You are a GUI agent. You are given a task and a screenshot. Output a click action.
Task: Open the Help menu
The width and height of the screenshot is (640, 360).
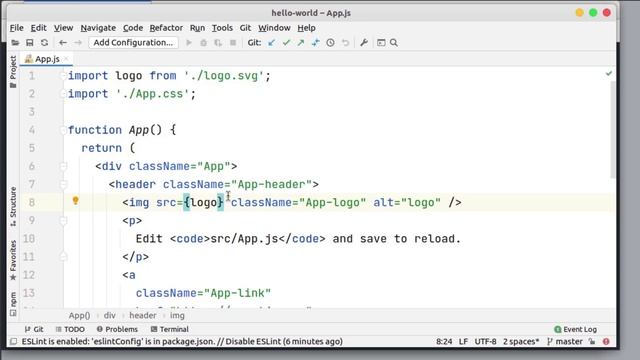point(306,28)
